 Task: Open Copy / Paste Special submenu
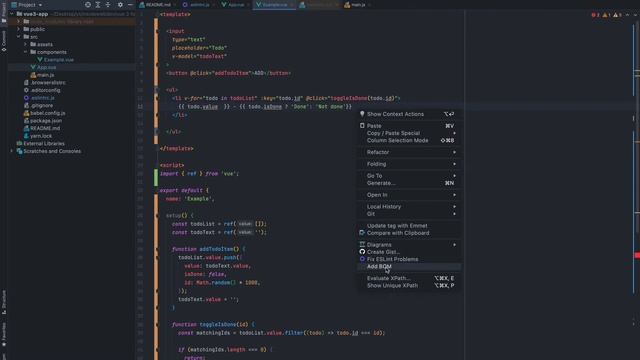[410, 133]
